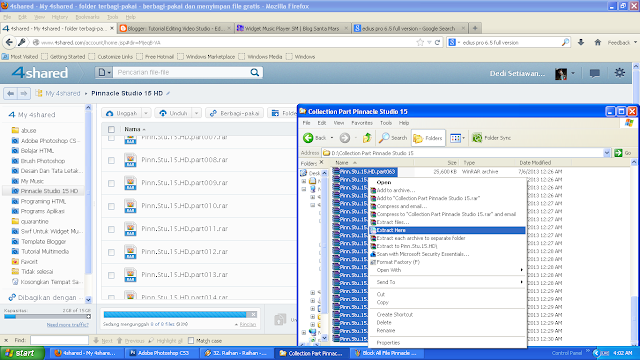Check the box for Pinn.Stu.15.HD.part010.rar
This screenshot has height=360, width=640.
coord(111,206)
